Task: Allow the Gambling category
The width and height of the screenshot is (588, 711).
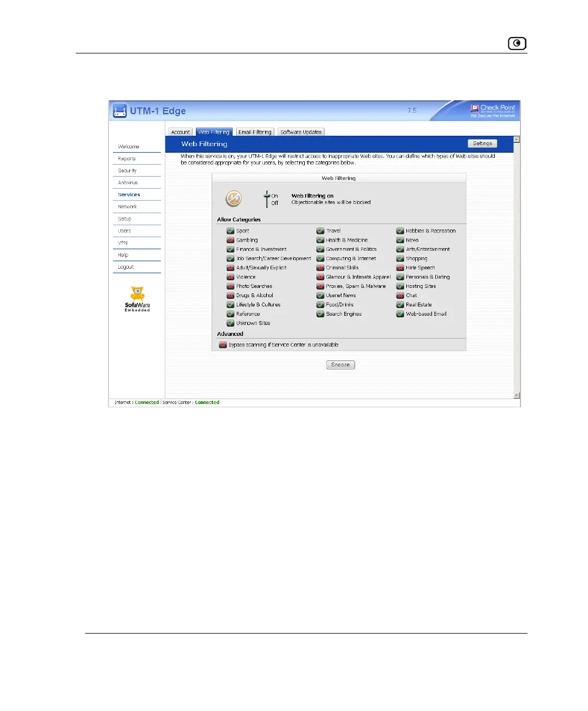Action: click(230, 240)
